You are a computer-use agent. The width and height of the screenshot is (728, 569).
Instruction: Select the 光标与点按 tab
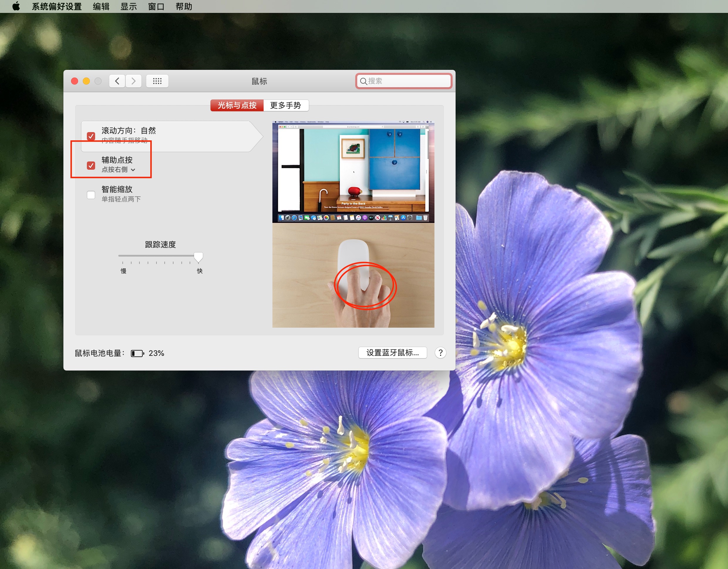(237, 105)
